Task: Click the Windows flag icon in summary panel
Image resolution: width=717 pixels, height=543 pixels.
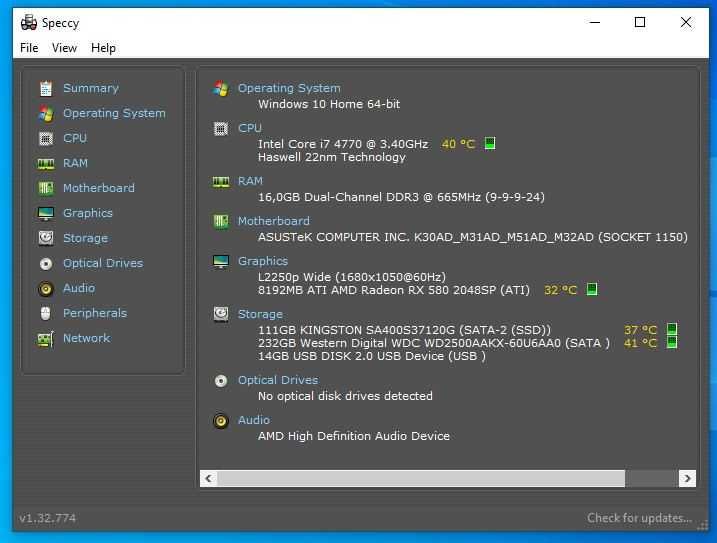Action: click(x=221, y=88)
